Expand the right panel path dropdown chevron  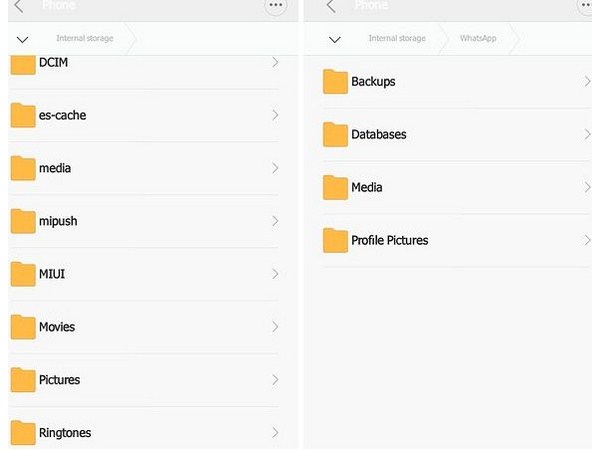point(335,40)
